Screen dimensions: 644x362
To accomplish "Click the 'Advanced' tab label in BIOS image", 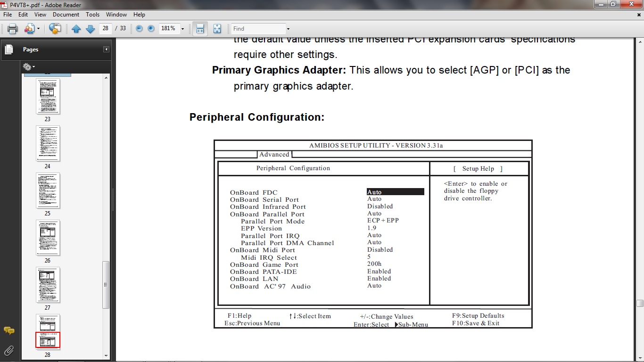I will coord(274,155).
